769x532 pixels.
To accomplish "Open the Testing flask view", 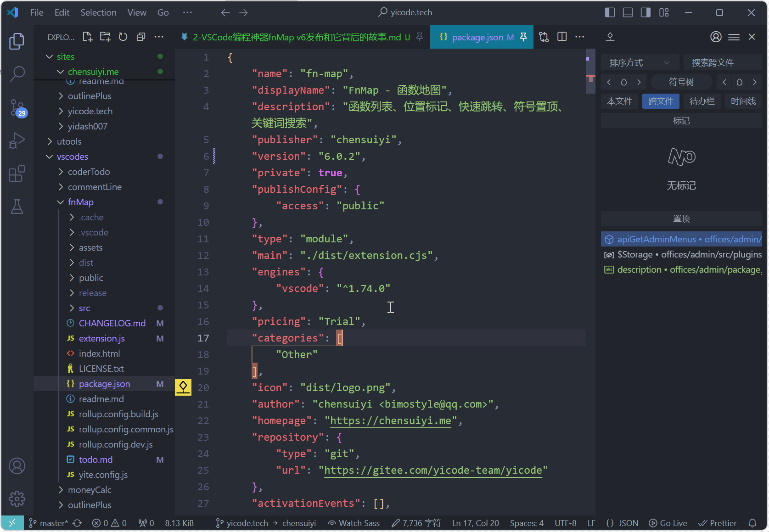I will tap(17, 207).
